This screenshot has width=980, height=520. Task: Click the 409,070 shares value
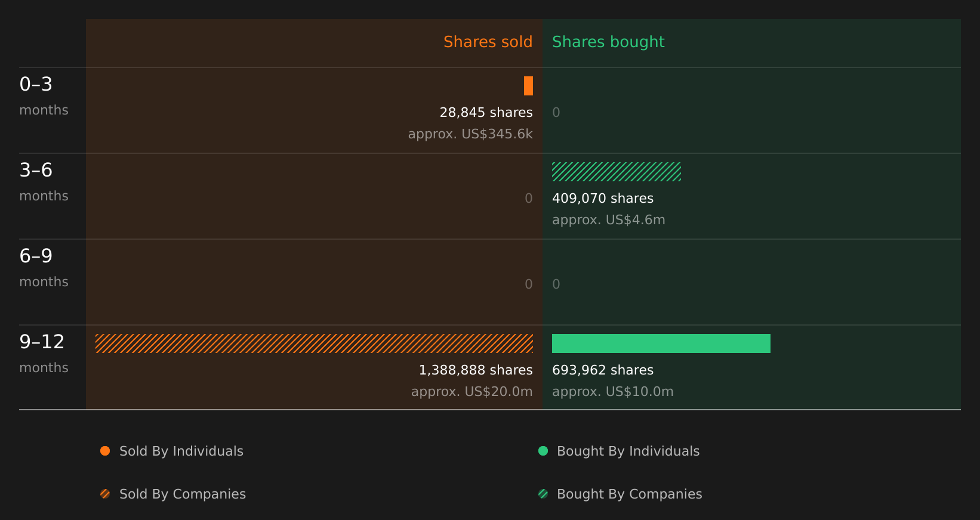click(x=603, y=199)
